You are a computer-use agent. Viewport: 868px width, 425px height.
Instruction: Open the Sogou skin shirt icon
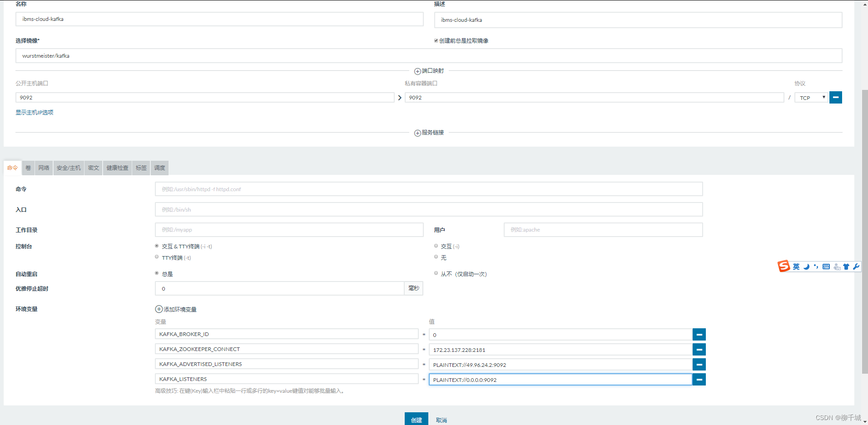click(846, 267)
